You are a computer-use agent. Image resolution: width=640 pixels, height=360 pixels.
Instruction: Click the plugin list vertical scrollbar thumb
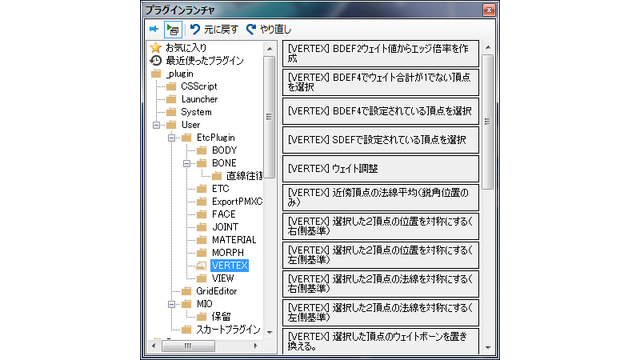tap(488, 122)
